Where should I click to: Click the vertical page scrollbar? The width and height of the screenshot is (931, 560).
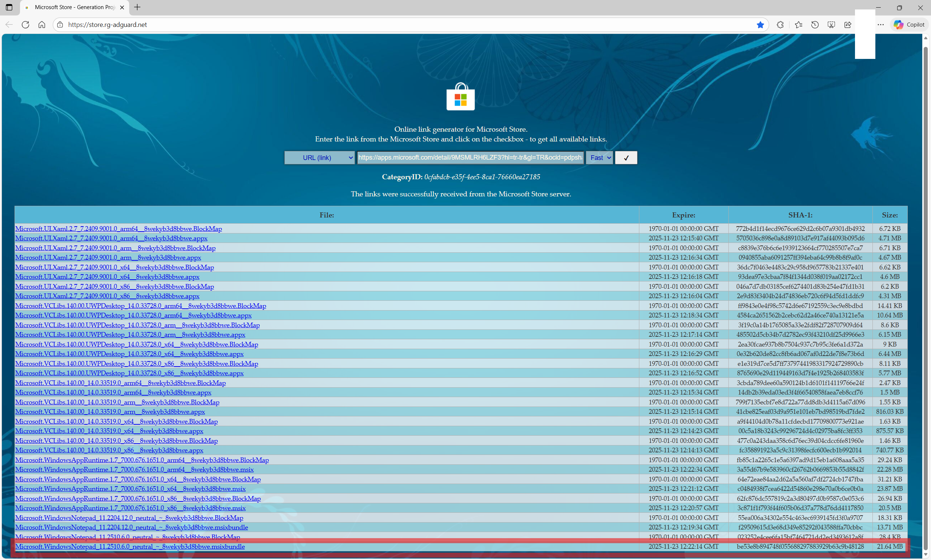click(925, 298)
